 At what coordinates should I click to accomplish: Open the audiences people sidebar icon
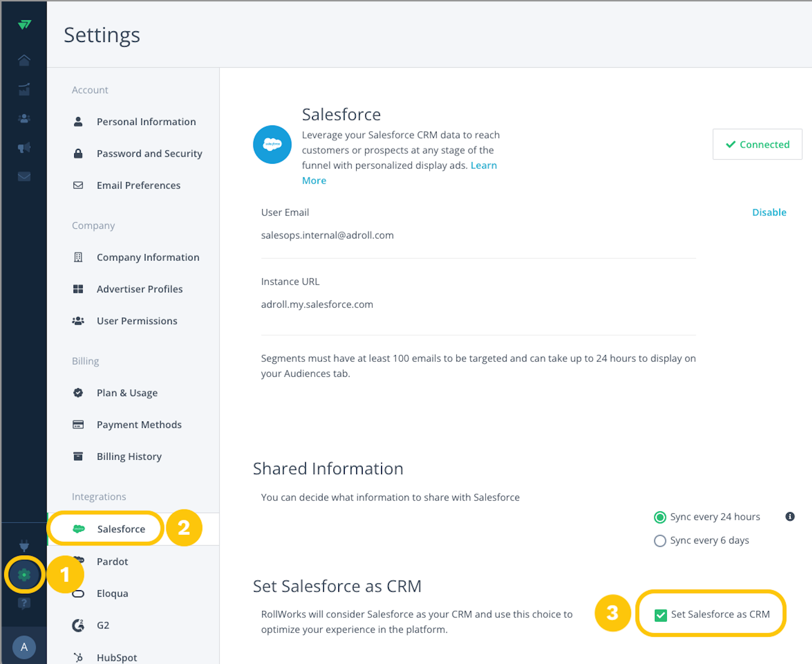click(24, 119)
